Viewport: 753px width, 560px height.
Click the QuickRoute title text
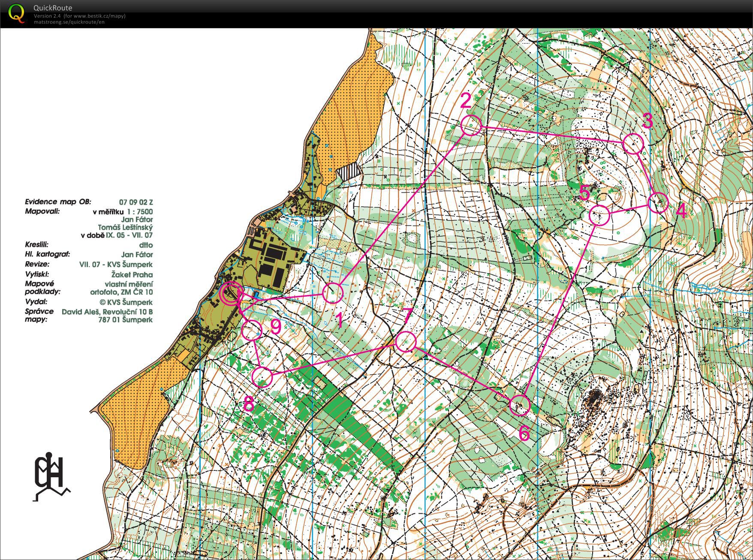point(53,8)
